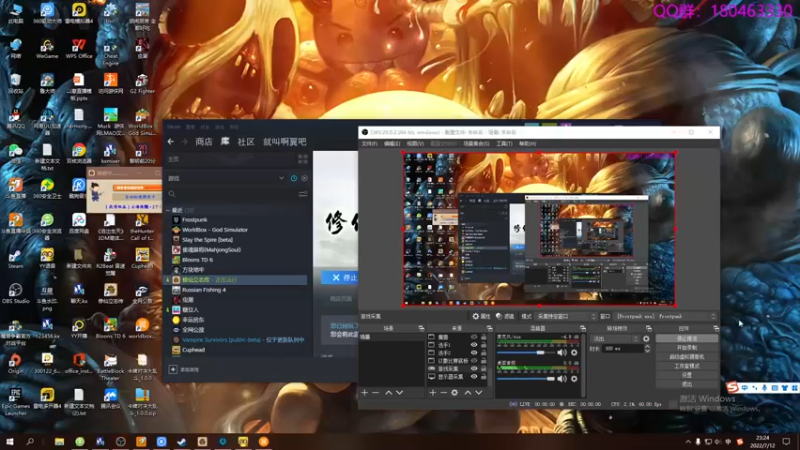The image size is (800, 450).
Task: Open source properties gear in Sources toolbar
Action: pos(455,393)
